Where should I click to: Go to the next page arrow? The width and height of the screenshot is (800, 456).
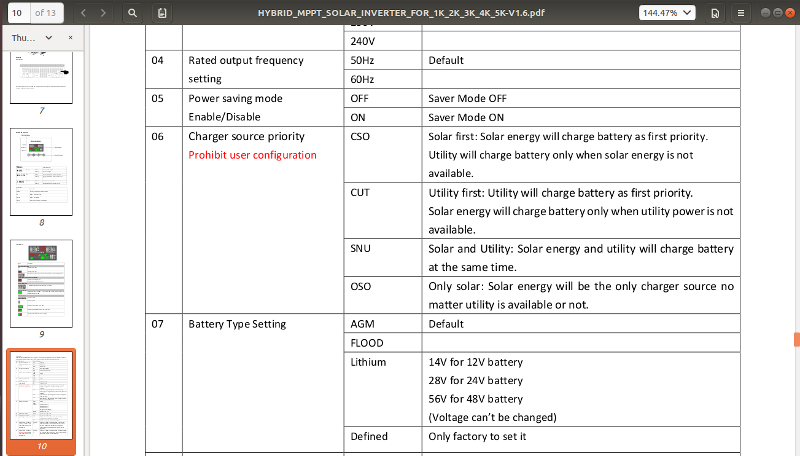tap(104, 13)
